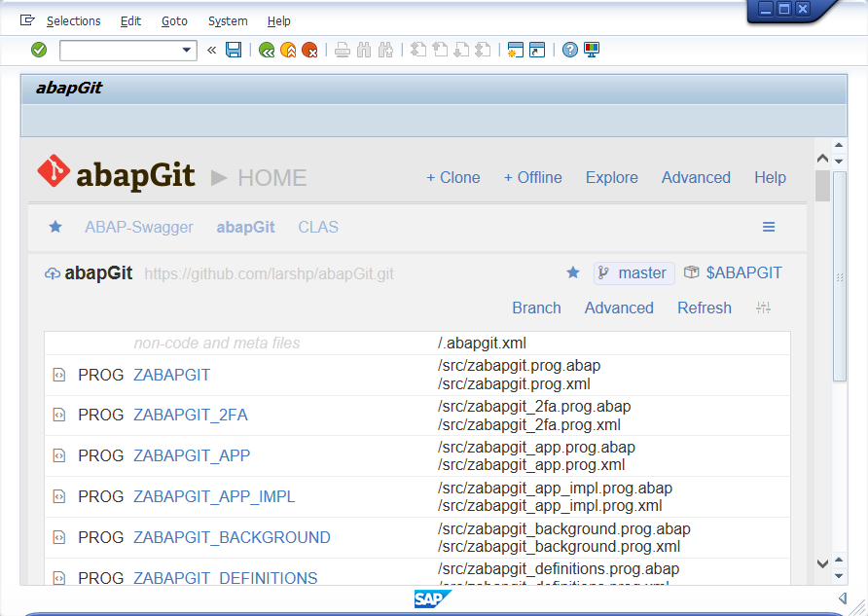Click the red Cancel icon
This screenshot has width=868, height=616.
pyautogui.click(x=310, y=51)
